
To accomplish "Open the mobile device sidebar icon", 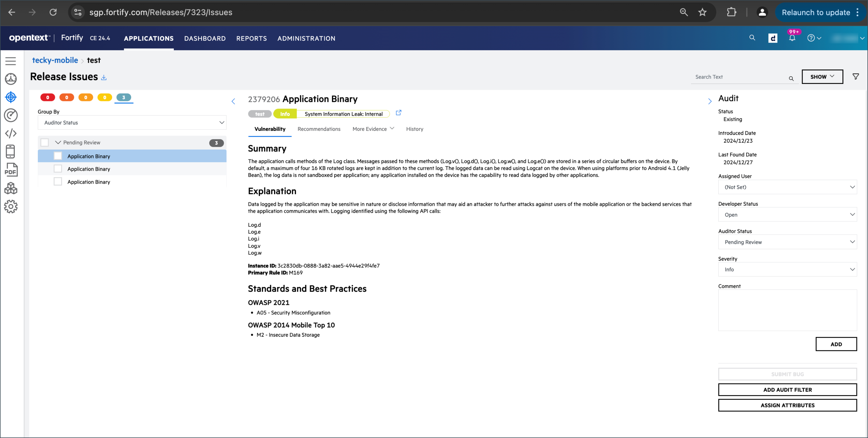I will pos(11,151).
